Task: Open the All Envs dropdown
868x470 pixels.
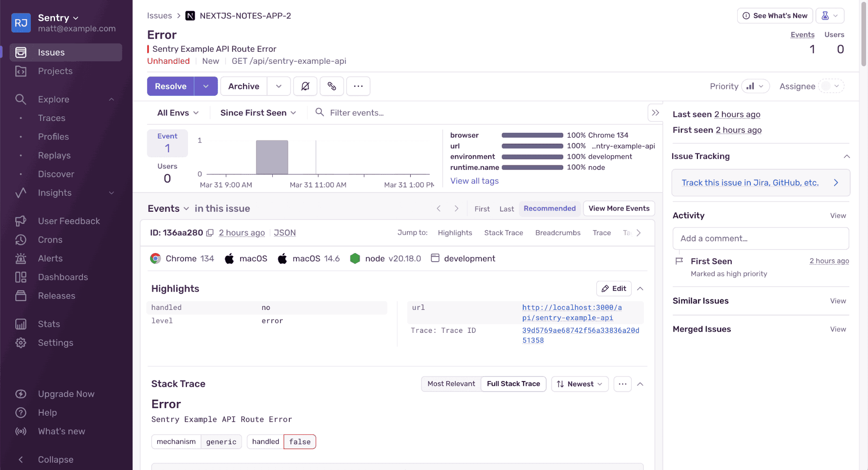Action: pos(178,113)
